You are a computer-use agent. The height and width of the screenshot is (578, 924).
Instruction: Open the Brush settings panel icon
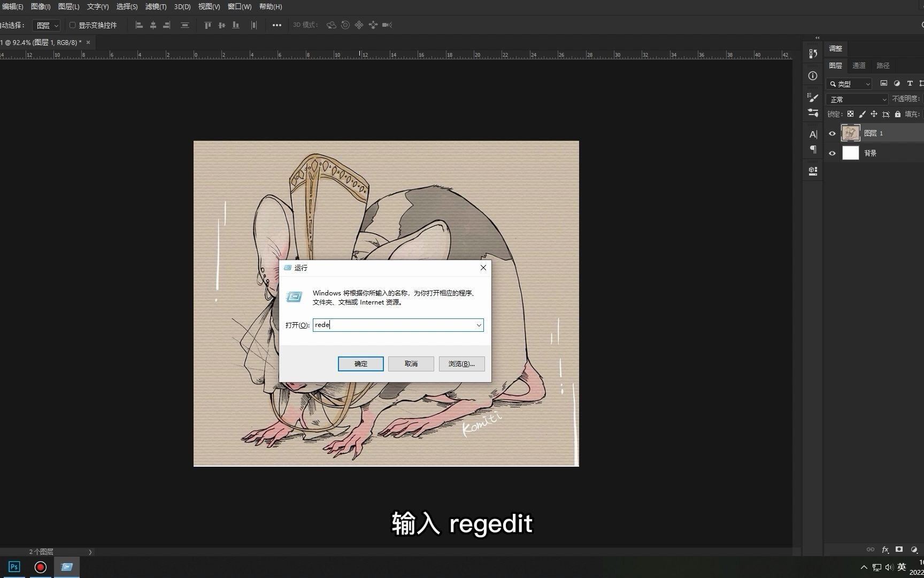[x=813, y=113]
